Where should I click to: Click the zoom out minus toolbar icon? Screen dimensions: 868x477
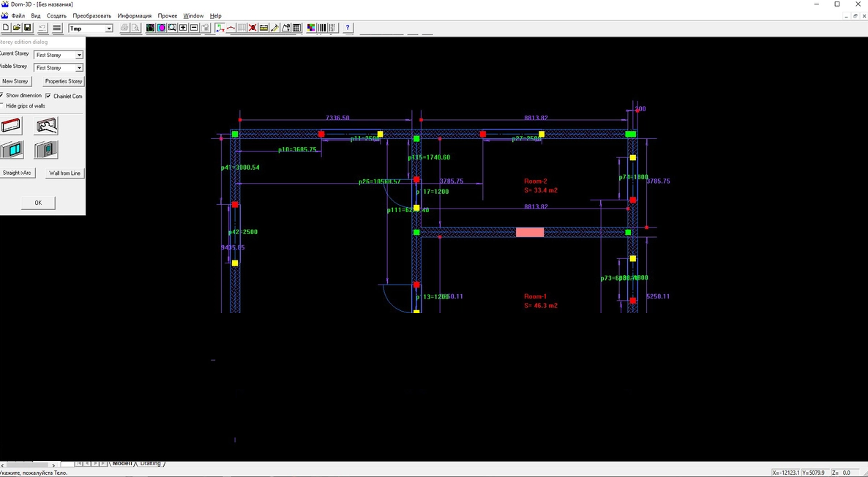(x=194, y=28)
